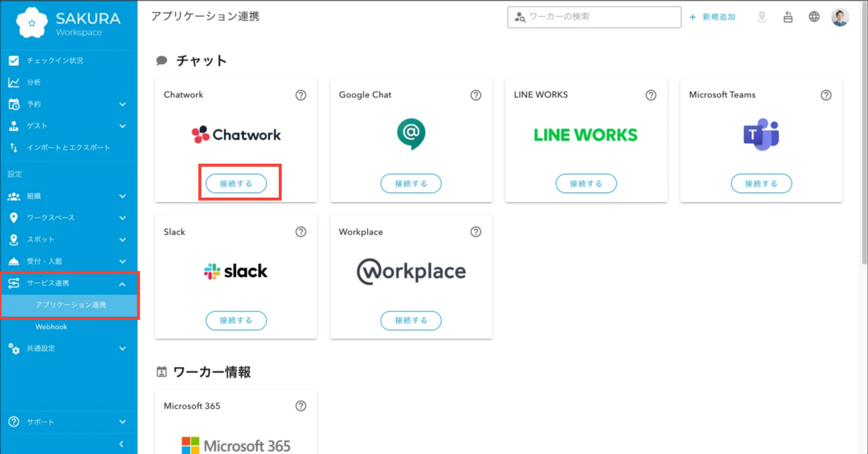868x454 pixels.
Task: Click the ワーカー情報 section heading
Action: click(212, 372)
